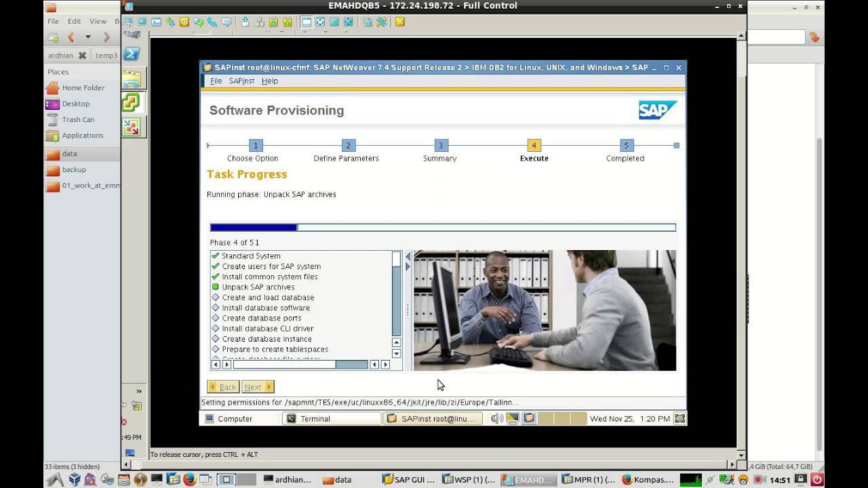Open the View menu in the file manager
868x488 pixels.
point(98,21)
